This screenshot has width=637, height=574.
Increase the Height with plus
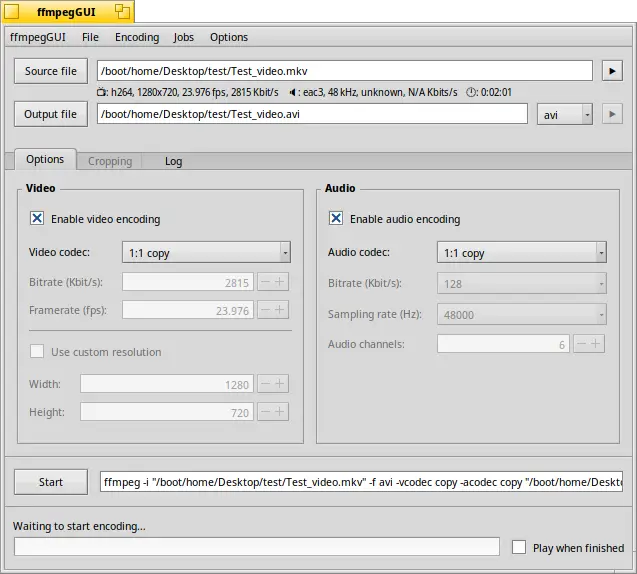coord(280,412)
